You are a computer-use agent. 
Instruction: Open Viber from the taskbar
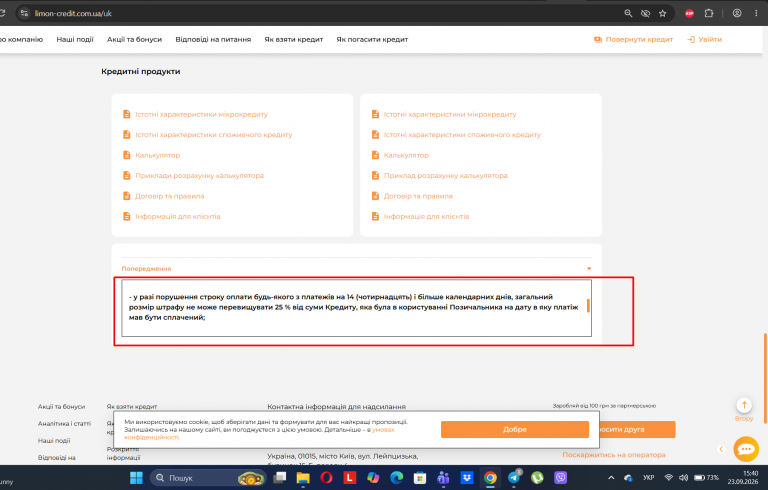[560, 478]
